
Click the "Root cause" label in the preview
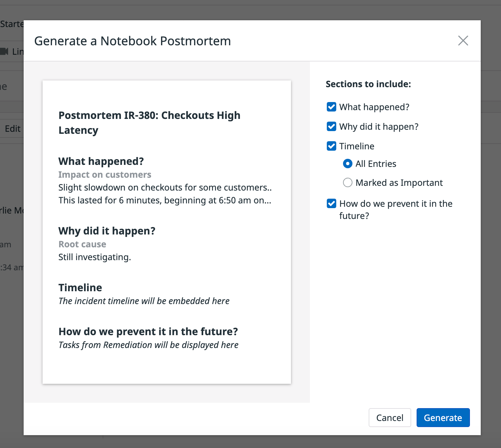tap(82, 244)
